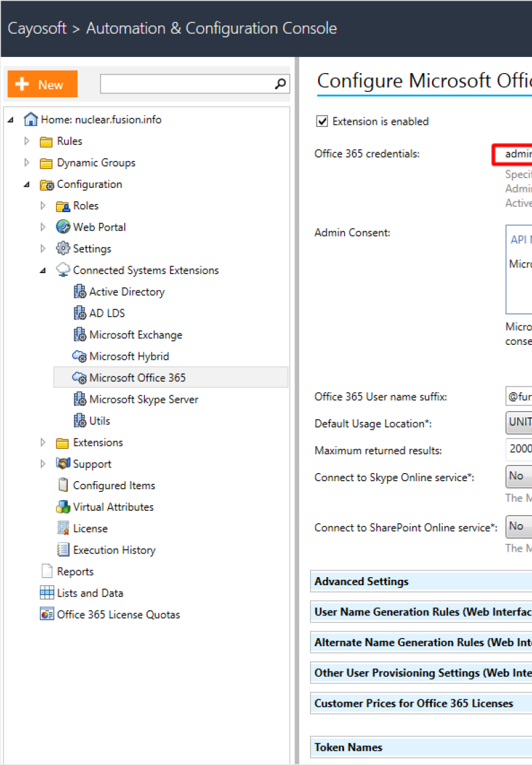Click the Rules folder icon

pos(46,142)
